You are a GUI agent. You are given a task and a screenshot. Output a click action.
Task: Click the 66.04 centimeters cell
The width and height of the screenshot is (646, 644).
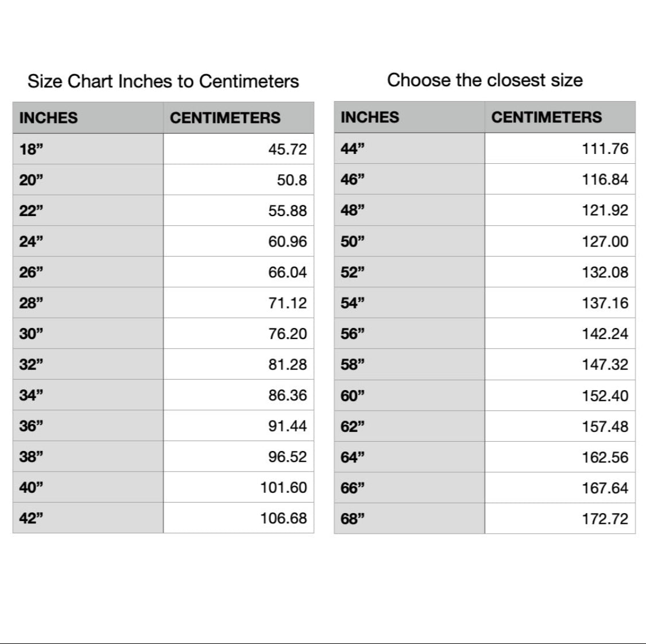(x=287, y=272)
